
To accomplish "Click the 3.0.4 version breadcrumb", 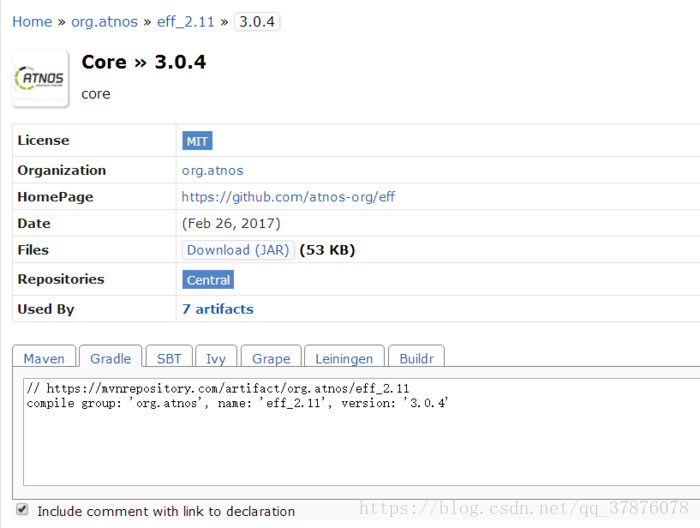I will (257, 21).
